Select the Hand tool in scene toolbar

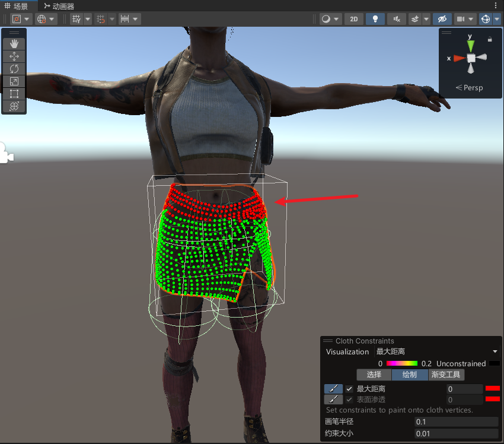coord(14,43)
